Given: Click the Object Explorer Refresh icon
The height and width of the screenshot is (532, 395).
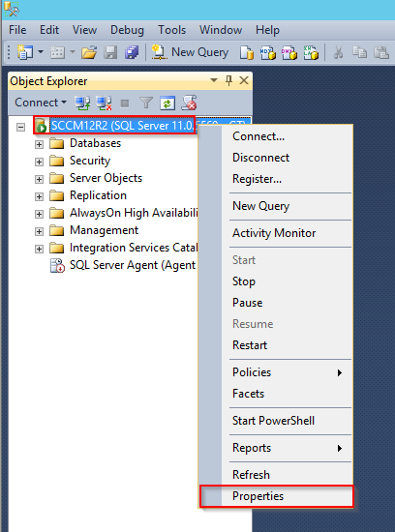Looking at the screenshot, I should [x=167, y=103].
